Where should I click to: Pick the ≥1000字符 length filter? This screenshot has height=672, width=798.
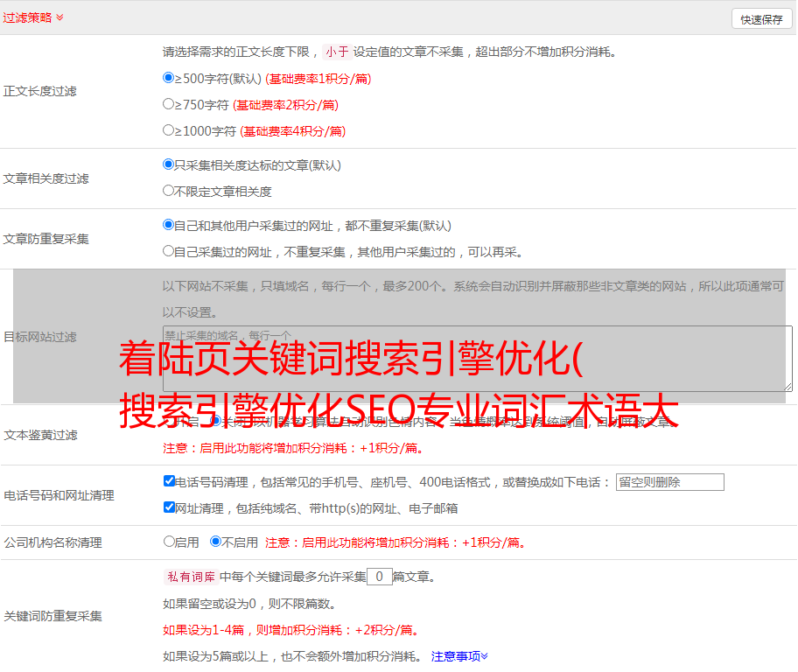tap(169, 130)
